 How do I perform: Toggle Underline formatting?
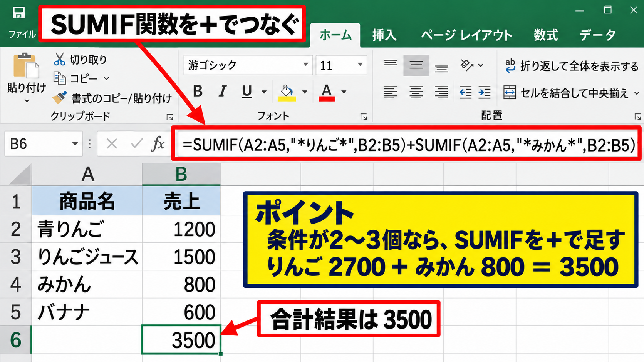pos(247,92)
